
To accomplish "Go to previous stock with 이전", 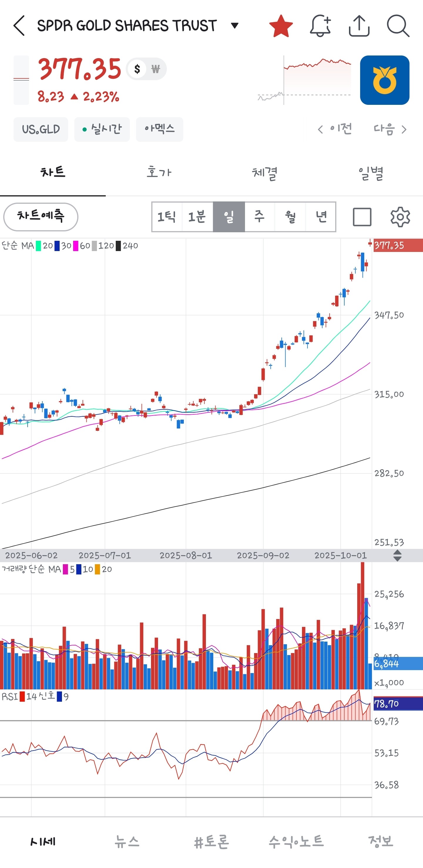I will click(335, 129).
